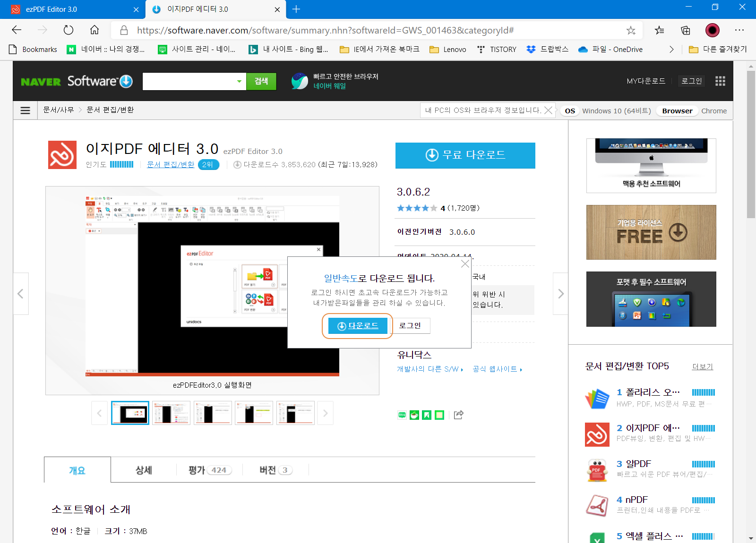This screenshot has height=543, width=756.
Task: Select the first screenshot thumbnail
Action: pyautogui.click(x=130, y=413)
